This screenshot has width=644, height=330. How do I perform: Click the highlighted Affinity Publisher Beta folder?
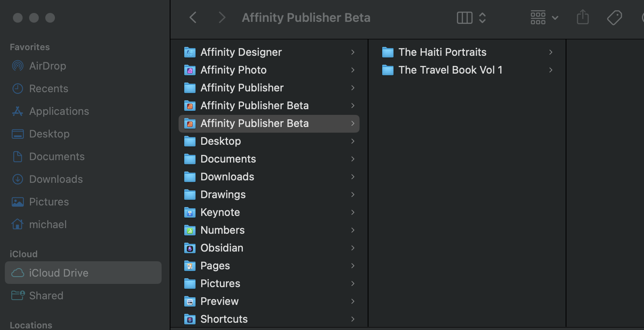tap(269, 123)
